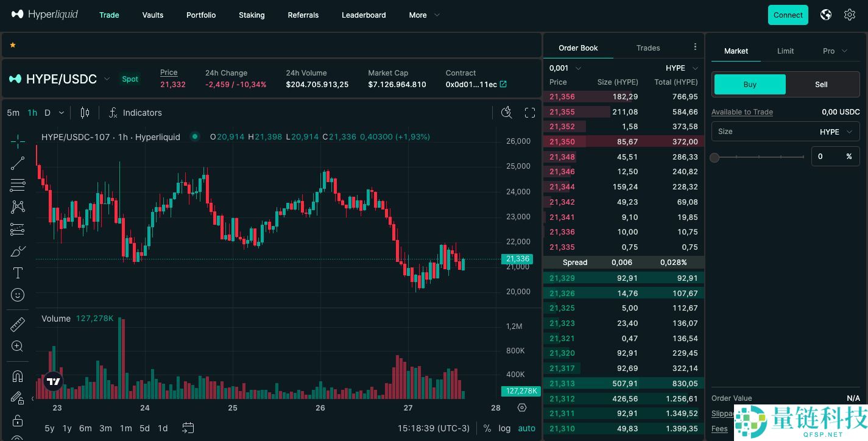The image size is (868, 441).
Task: Change order size currency HYPE
Action: pyautogui.click(x=836, y=132)
